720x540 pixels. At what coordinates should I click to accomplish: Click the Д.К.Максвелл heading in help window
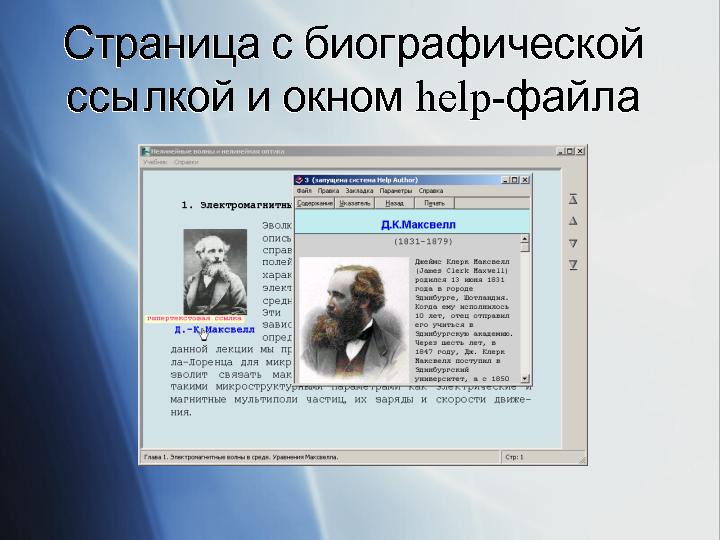pyautogui.click(x=418, y=225)
